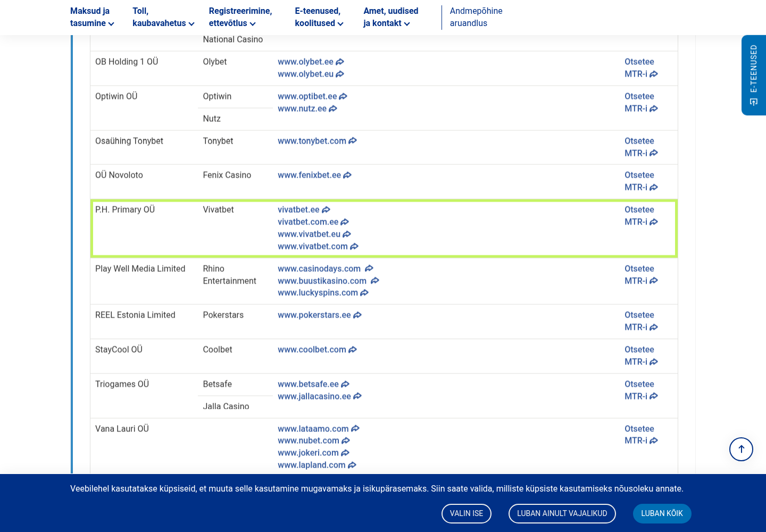Select the P.H. Primary OÜ company name
The image size is (766, 532).
click(x=125, y=210)
